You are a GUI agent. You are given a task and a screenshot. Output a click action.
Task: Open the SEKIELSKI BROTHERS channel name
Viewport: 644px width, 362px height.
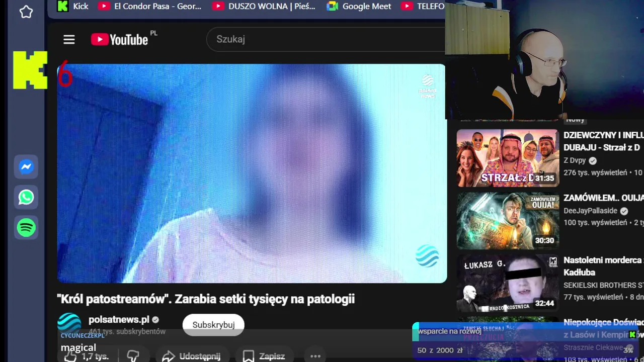(604, 285)
